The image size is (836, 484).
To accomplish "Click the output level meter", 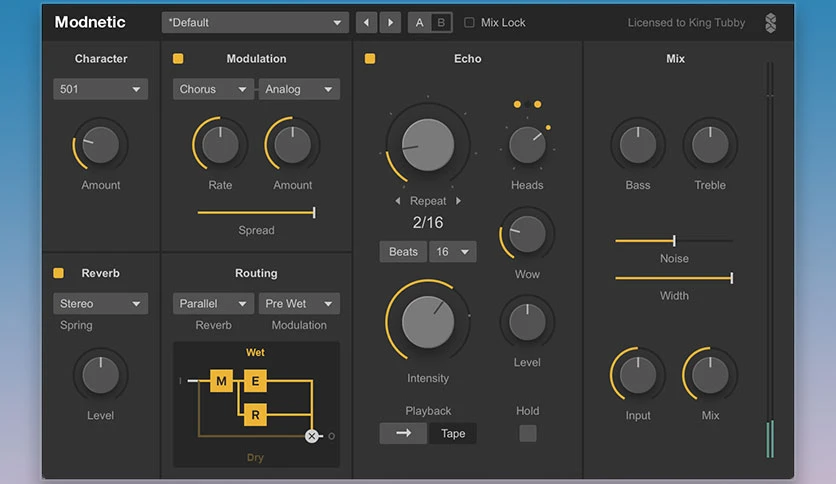I will point(770,260).
